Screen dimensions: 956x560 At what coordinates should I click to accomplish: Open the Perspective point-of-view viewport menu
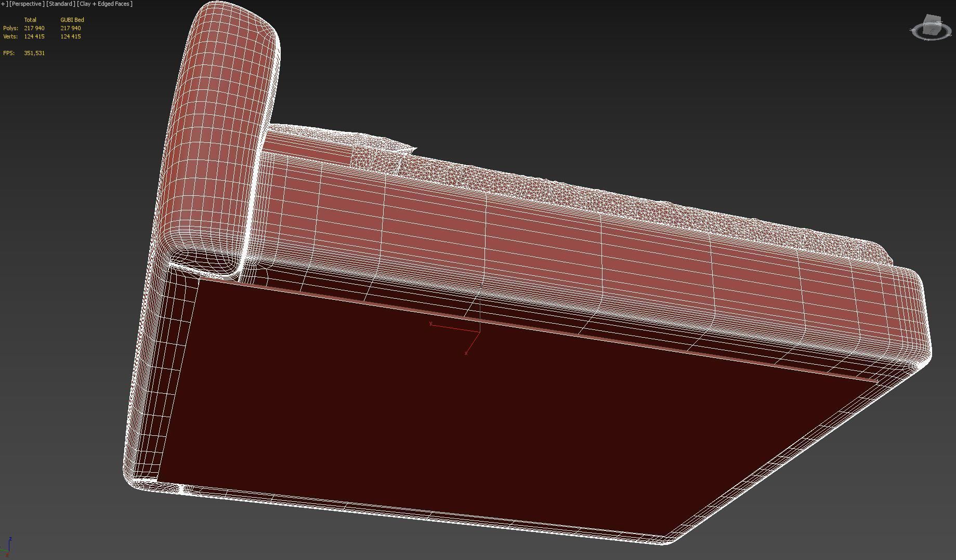pyautogui.click(x=27, y=4)
